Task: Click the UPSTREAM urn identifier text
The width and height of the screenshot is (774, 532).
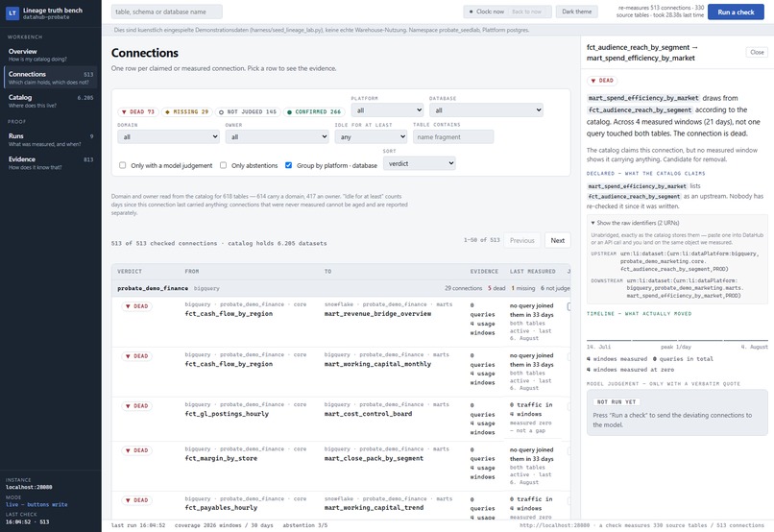Action: point(689,261)
